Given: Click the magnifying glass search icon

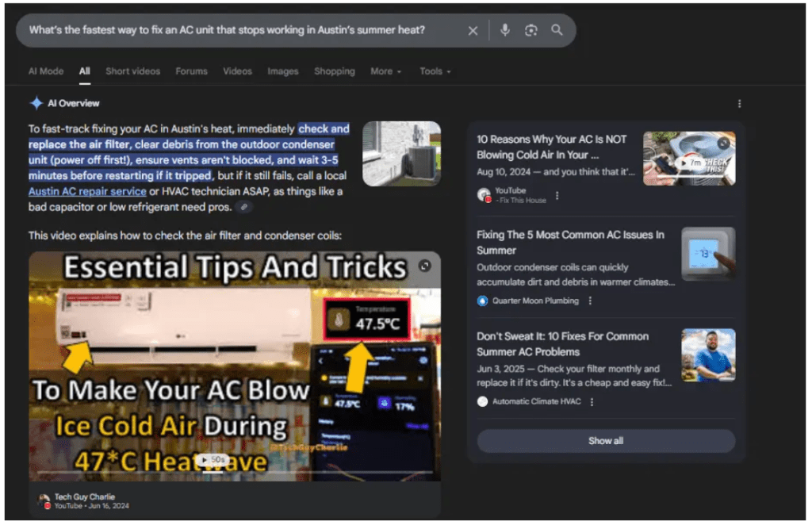Looking at the screenshot, I should pos(557,30).
